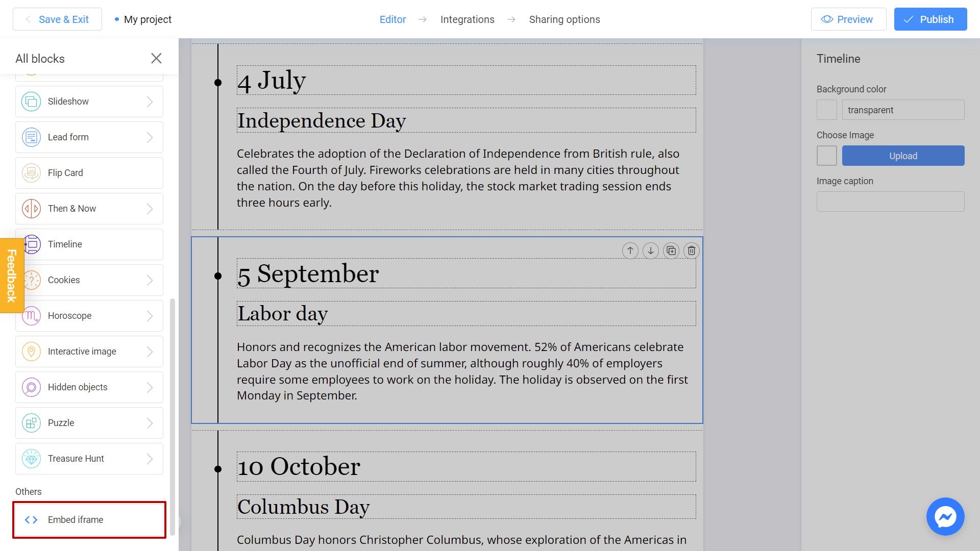
Task: Click the Sharing options tab
Action: [x=565, y=19]
